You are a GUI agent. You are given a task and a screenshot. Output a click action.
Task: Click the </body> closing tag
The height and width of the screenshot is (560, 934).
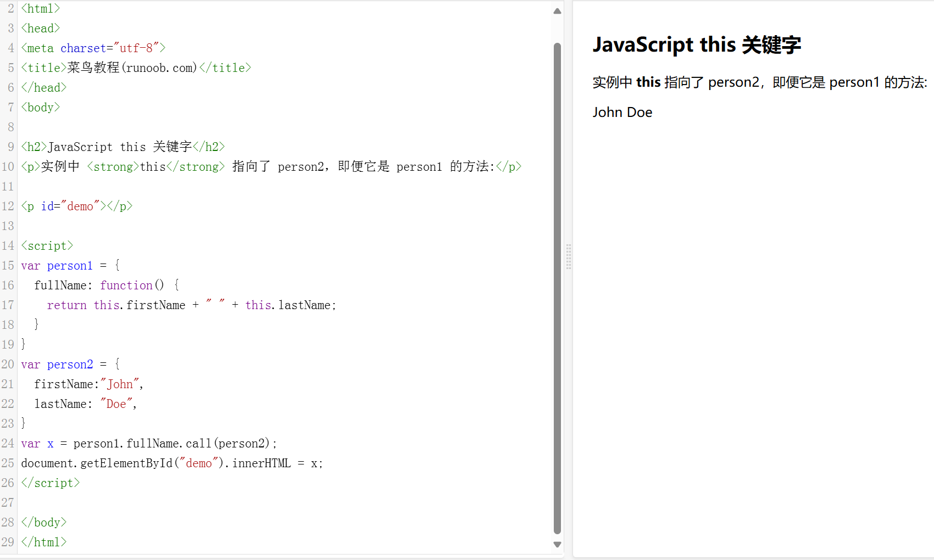tap(44, 523)
